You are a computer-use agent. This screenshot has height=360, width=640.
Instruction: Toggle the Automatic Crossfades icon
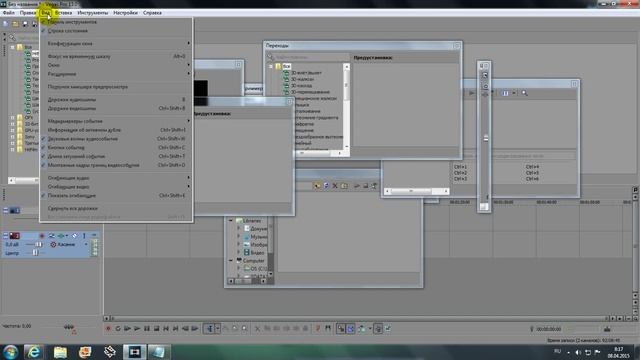pyautogui.click(x=351, y=329)
